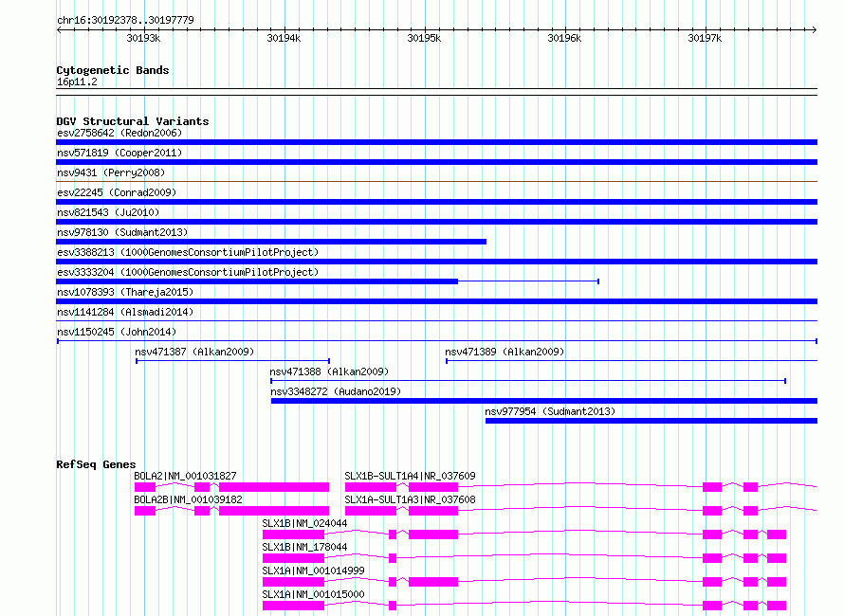The width and height of the screenshot is (844, 616).
Task: Click the first exon of SLX1B|NM_178044
Action: [x=293, y=558]
